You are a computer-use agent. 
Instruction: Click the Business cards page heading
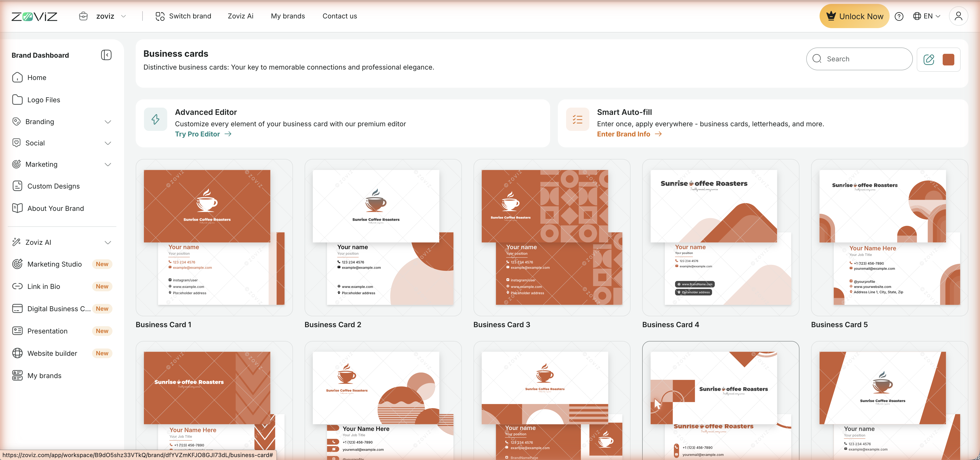(x=176, y=54)
